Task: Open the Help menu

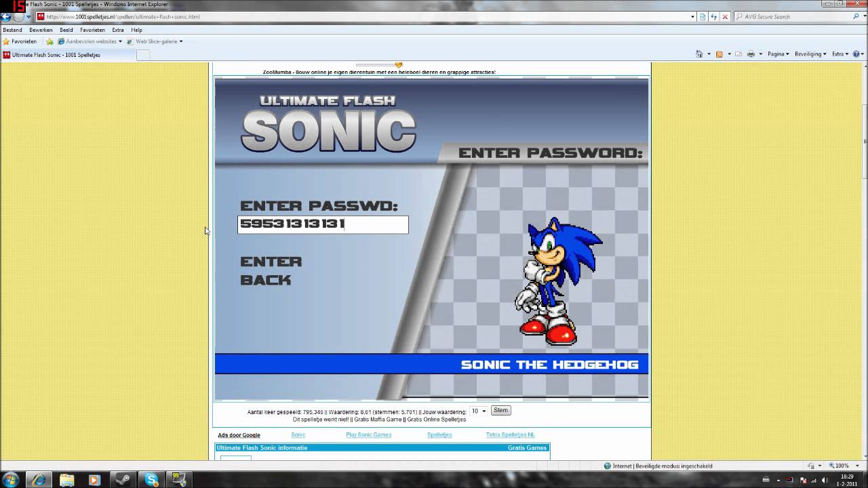Action: [x=136, y=30]
